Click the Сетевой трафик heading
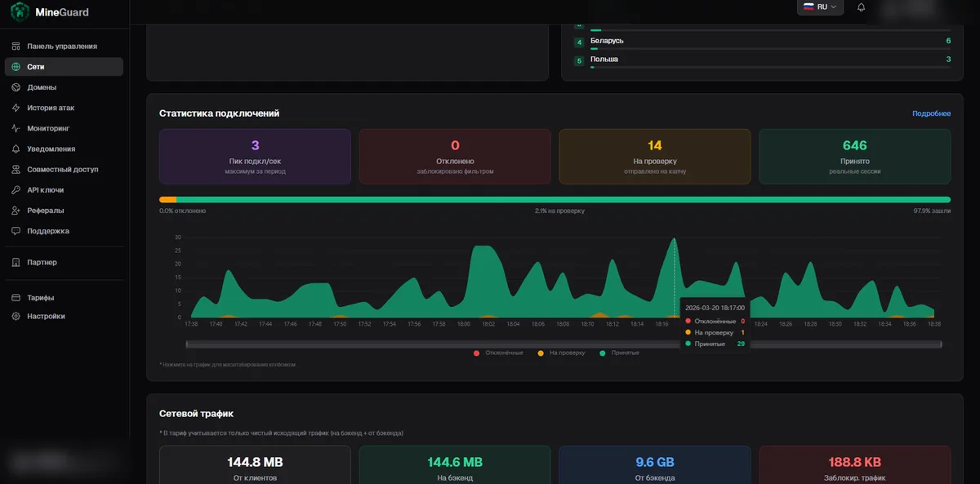 (x=197, y=414)
